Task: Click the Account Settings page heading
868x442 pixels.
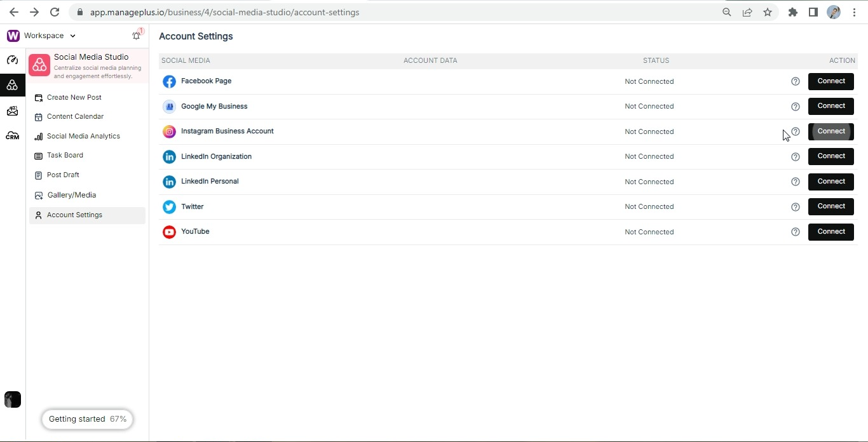Action: click(x=196, y=36)
